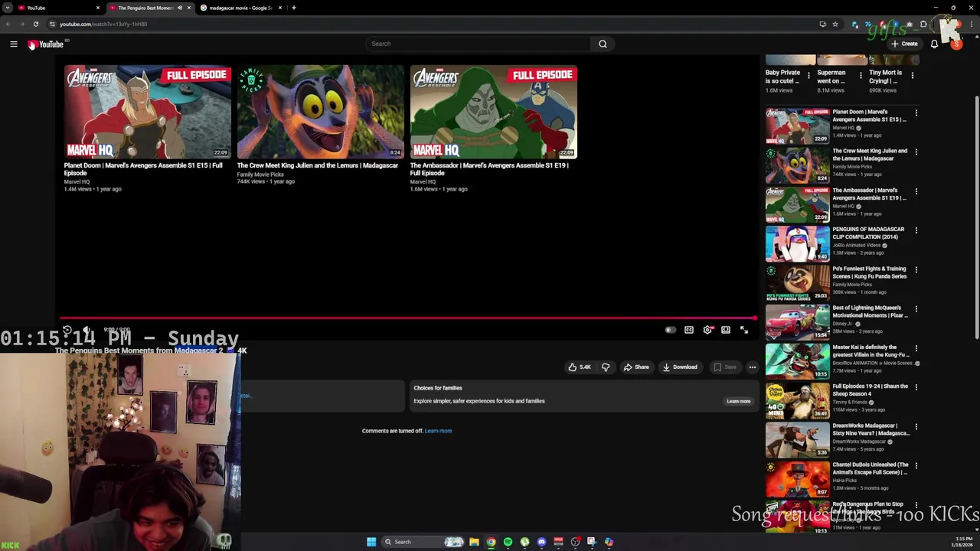Image resolution: width=980 pixels, height=551 pixels.
Task: Close the madagascar movie Google Search tab
Action: 280,8
